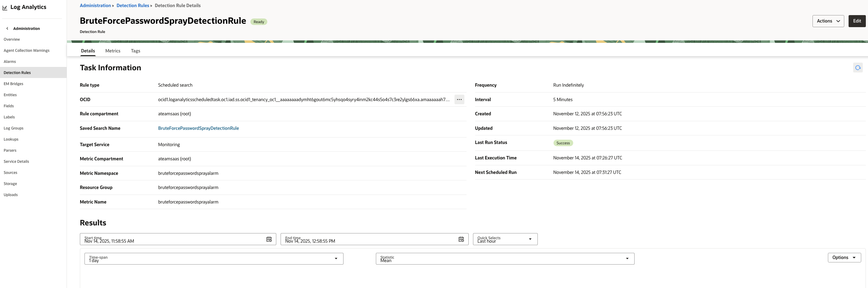Click the End time input field

click(374, 239)
